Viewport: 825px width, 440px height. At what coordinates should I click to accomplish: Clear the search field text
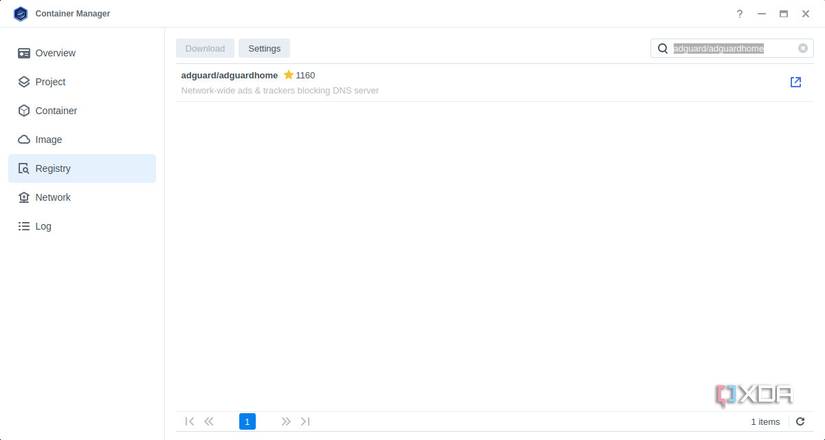click(x=803, y=48)
